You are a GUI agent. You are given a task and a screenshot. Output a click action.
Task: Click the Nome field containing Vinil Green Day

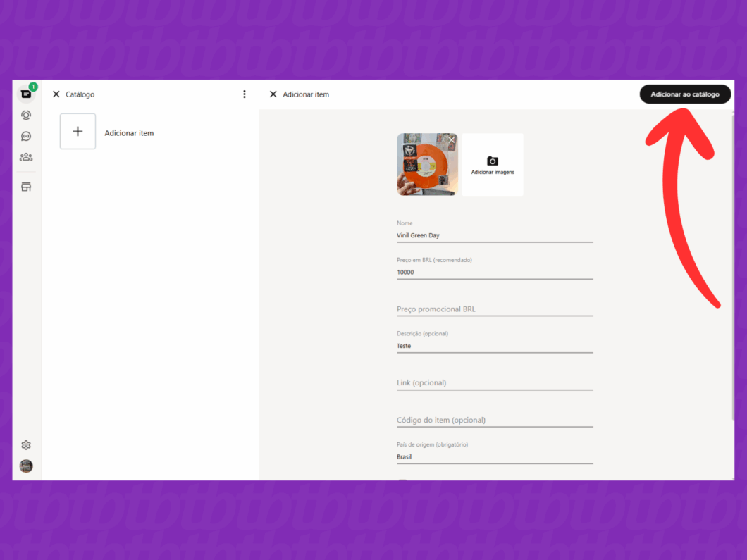[x=494, y=235]
